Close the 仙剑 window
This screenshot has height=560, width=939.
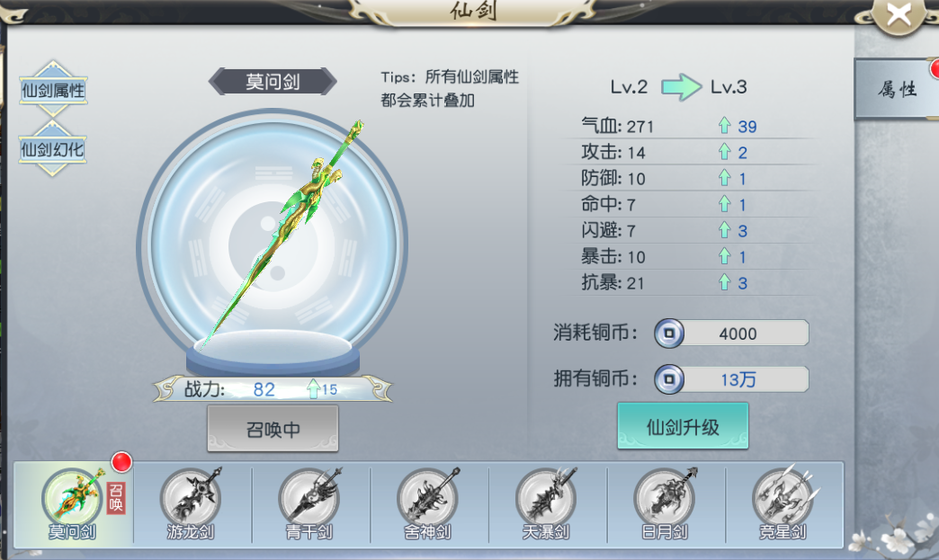pos(899,14)
